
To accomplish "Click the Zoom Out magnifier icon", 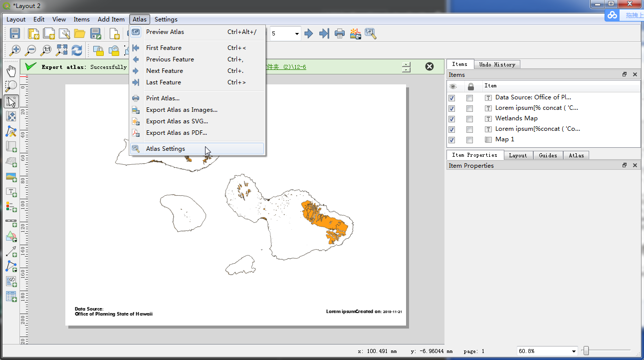I will (30, 50).
